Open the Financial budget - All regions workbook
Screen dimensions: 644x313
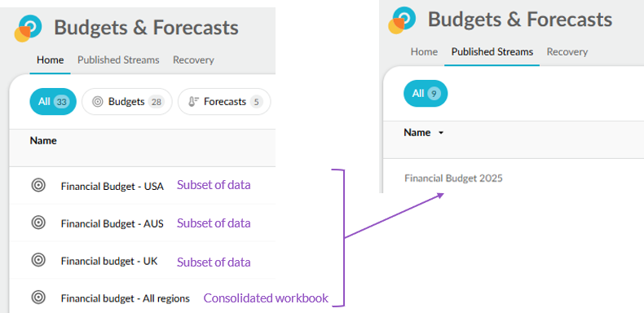click(x=126, y=298)
